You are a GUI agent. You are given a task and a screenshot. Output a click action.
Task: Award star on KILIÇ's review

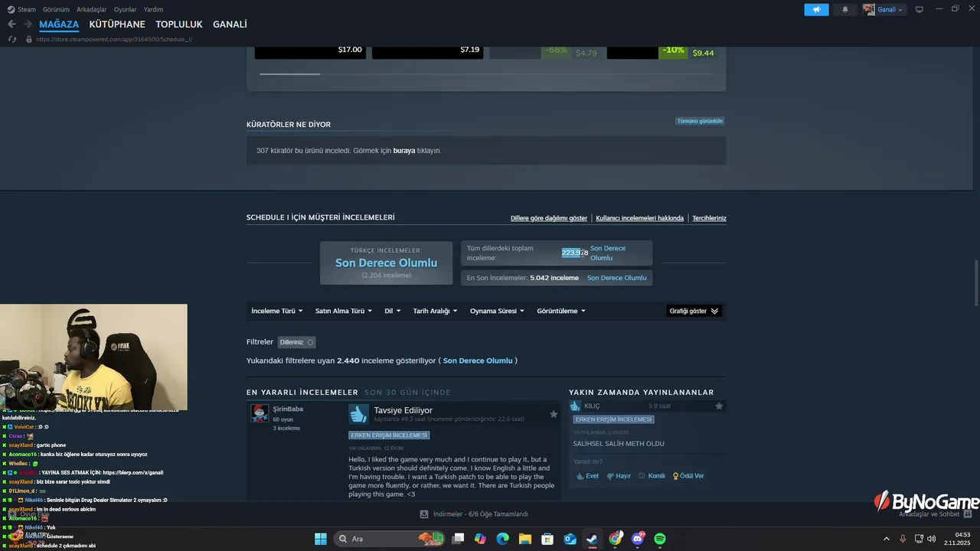[x=719, y=406]
